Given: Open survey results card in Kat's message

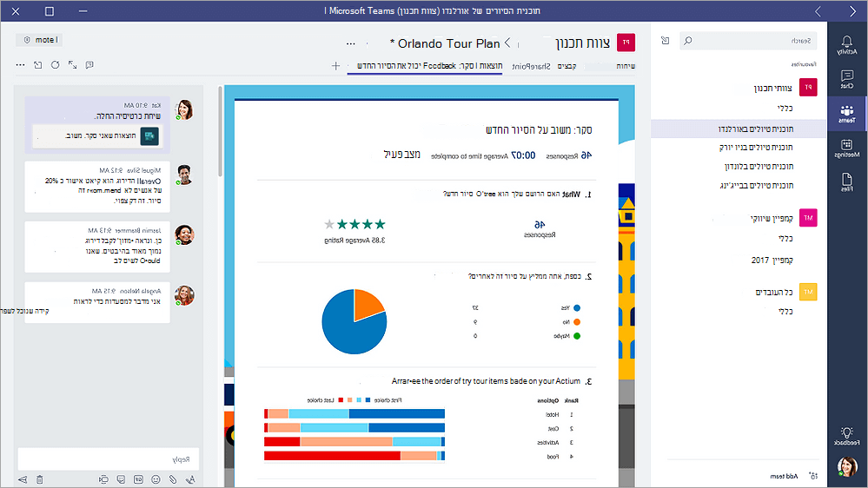Looking at the screenshot, I should (x=96, y=136).
